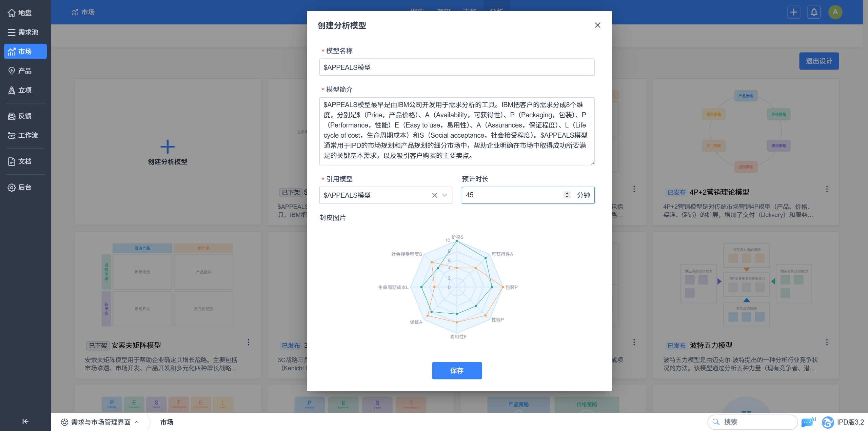Click the plus icon in top bar
The width and height of the screenshot is (868, 431).
coord(793,12)
